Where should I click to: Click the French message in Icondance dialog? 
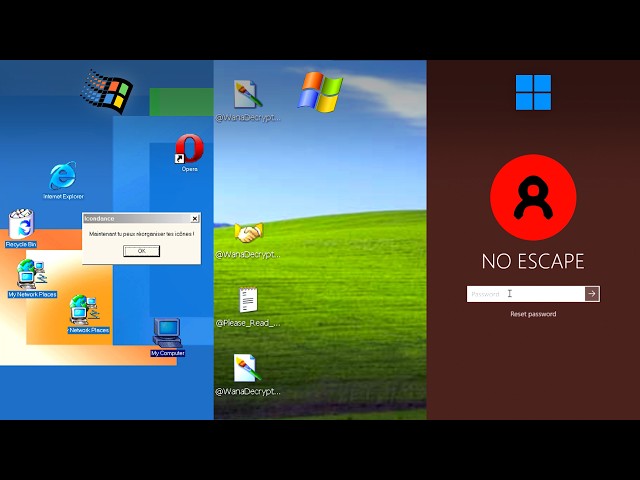(141, 234)
